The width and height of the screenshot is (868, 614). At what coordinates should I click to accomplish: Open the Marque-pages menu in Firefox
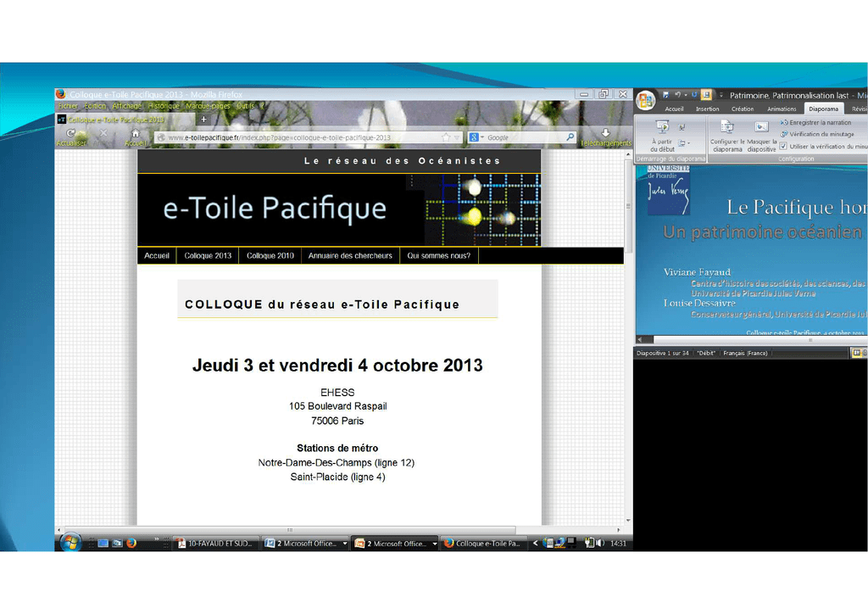tap(208, 106)
